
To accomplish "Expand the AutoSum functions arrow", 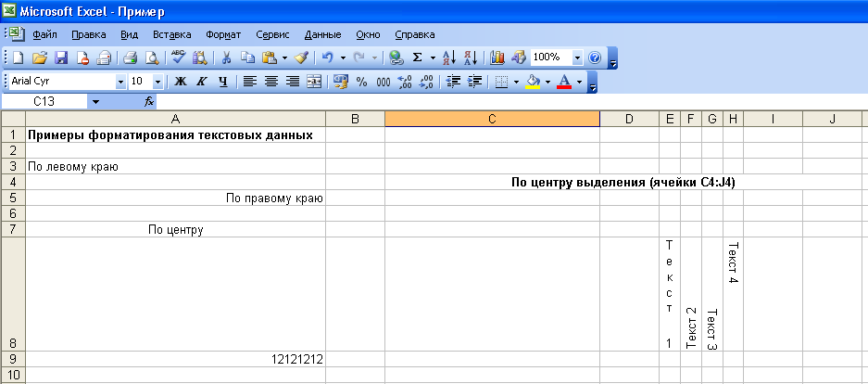I will click(x=433, y=58).
